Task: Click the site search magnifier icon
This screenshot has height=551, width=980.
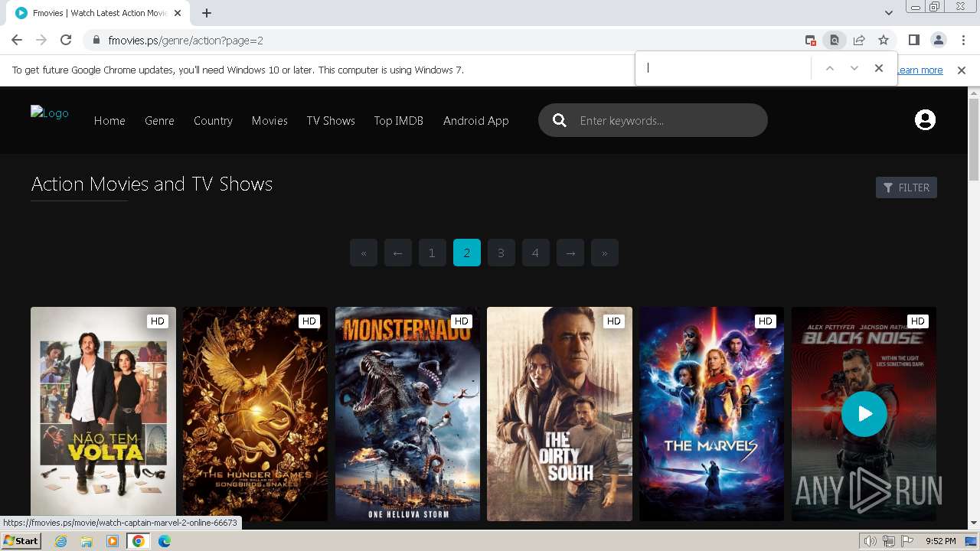Action: (560, 120)
